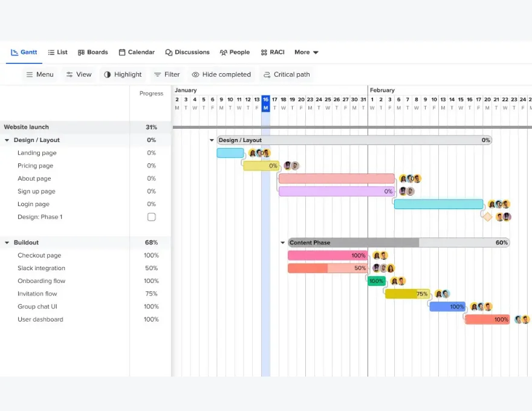Open the Menu hamburger icon
The width and height of the screenshot is (532, 411).
click(x=30, y=74)
